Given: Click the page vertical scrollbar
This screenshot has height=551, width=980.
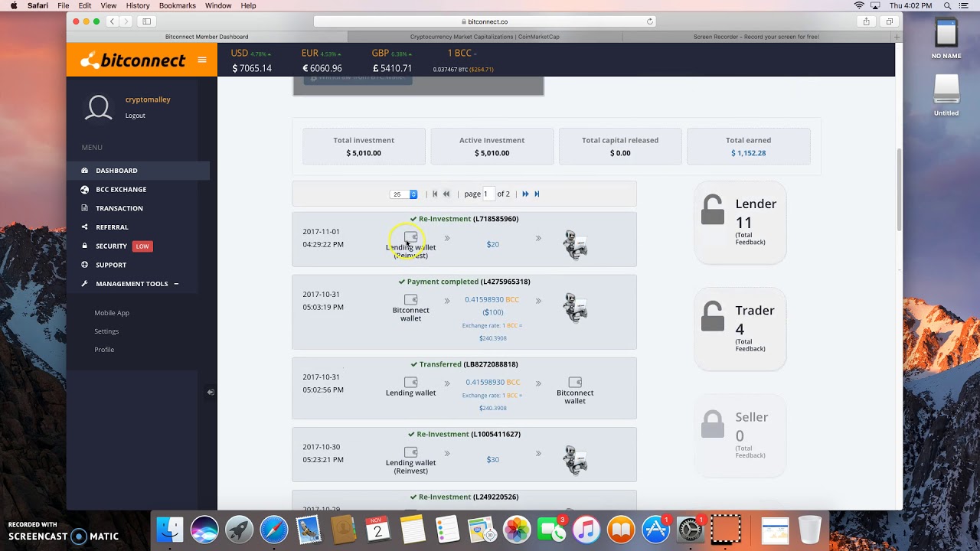Looking at the screenshot, I should click(899, 191).
